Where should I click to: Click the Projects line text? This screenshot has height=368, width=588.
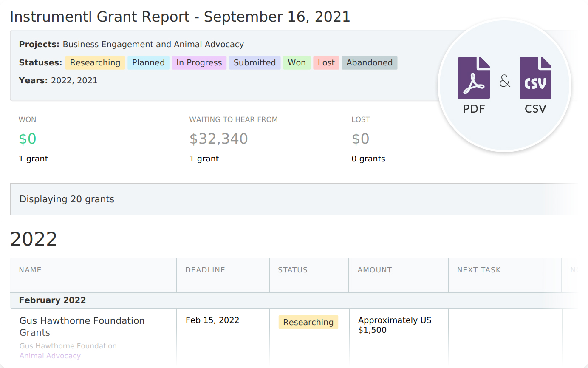132,44
